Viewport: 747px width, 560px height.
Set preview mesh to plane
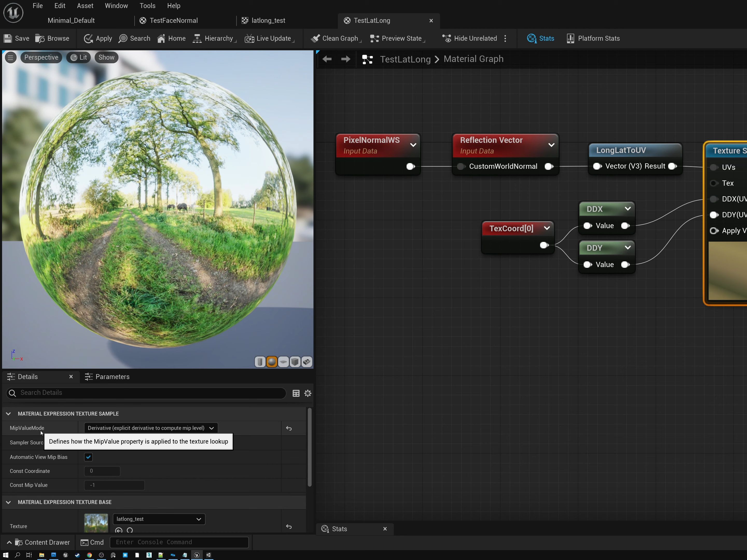coord(283,362)
